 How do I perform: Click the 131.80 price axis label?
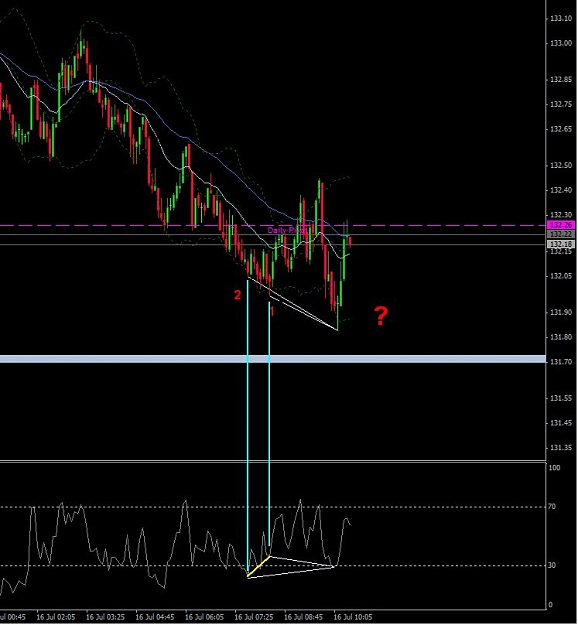point(560,338)
